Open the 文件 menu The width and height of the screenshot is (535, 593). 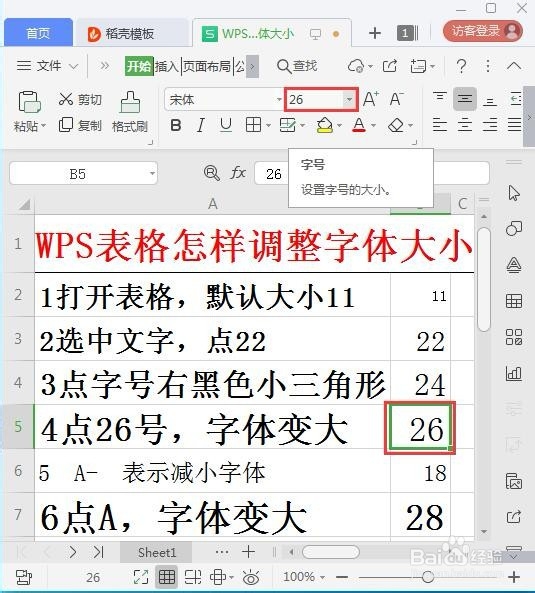click(47, 66)
